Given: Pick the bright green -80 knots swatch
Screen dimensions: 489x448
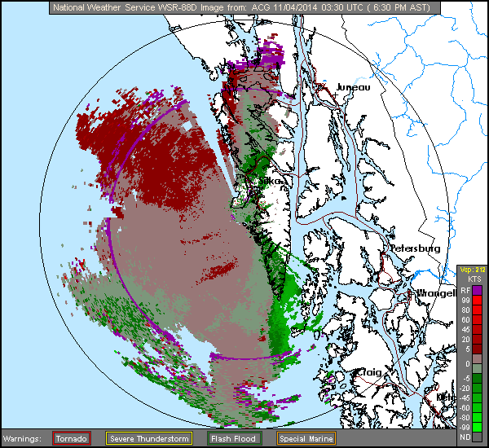Looking at the screenshot, I should [x=477, y=417].
